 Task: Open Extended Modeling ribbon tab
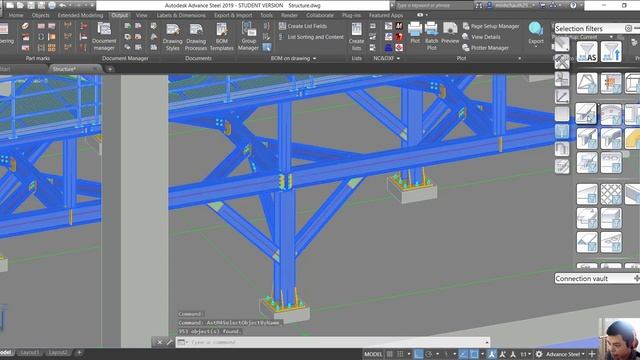80,15
